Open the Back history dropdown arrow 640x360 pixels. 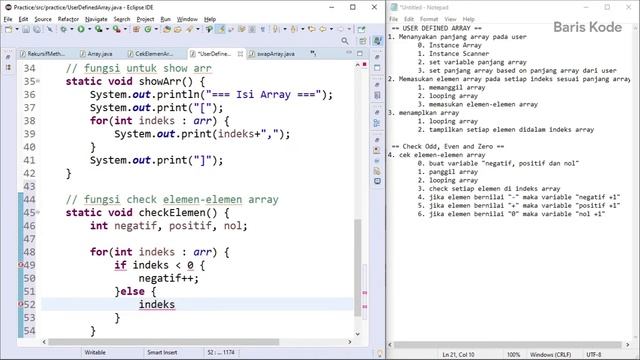coord(331,29)
